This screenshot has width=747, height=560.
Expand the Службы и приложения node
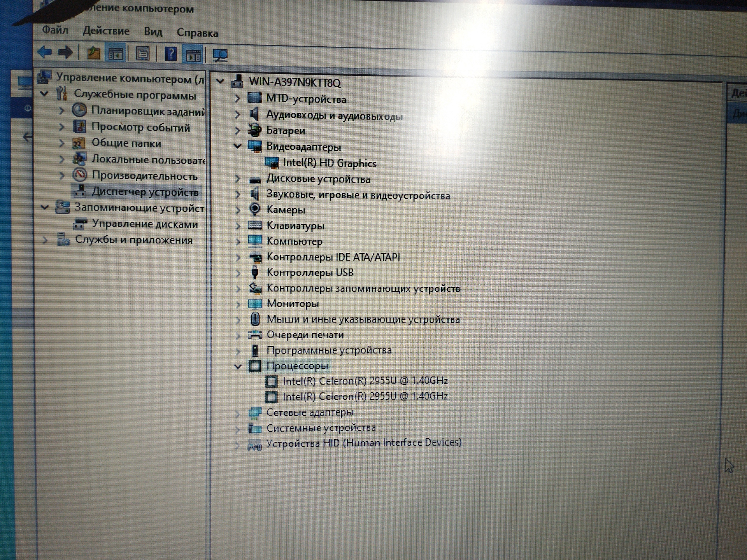45,240
